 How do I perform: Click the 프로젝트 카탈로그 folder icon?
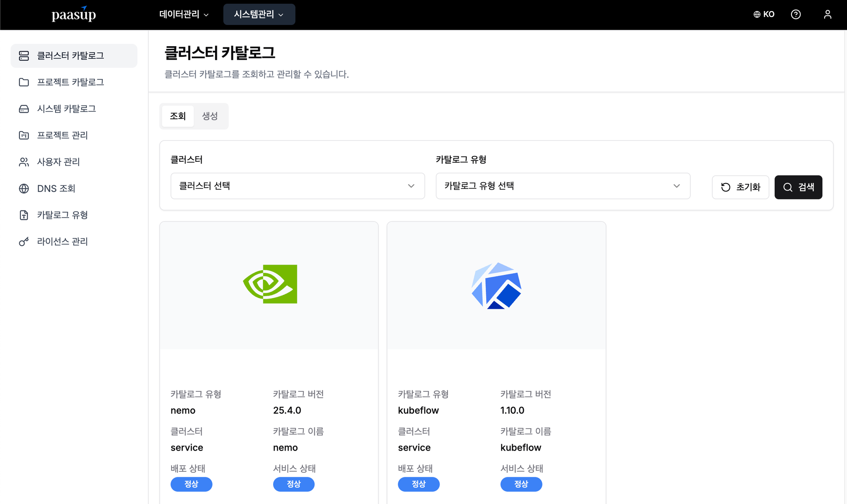24,82
